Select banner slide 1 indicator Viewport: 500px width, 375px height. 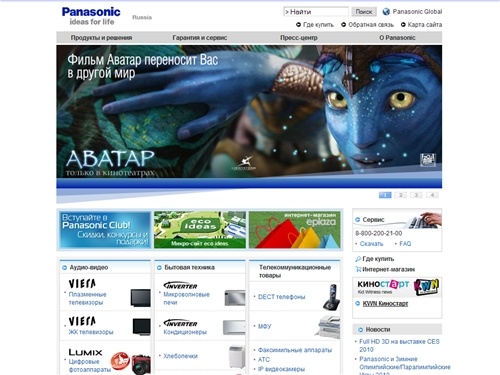[385, 195]
